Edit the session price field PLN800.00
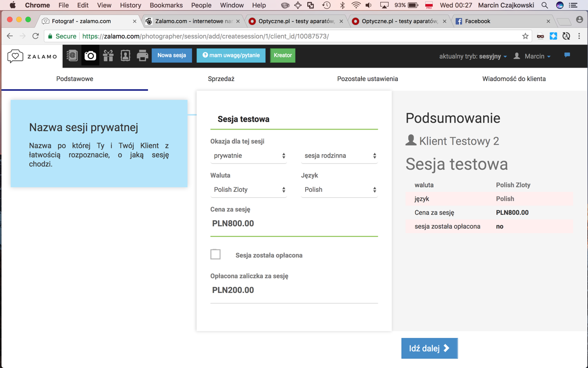 (x=294, y=224)
